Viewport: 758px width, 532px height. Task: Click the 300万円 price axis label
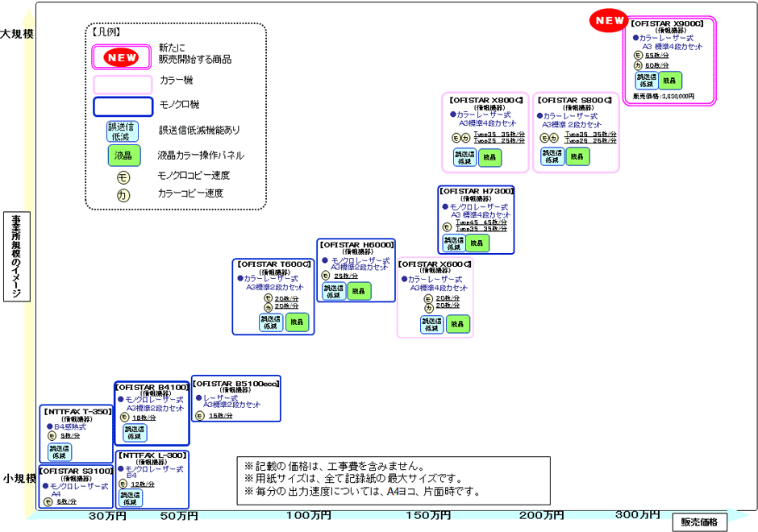coord(638,515)
